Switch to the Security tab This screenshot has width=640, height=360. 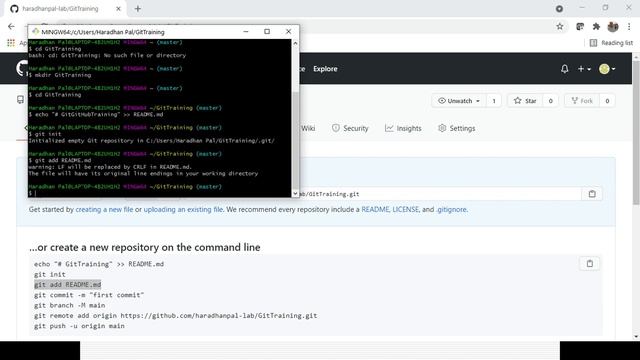[350, 129]
